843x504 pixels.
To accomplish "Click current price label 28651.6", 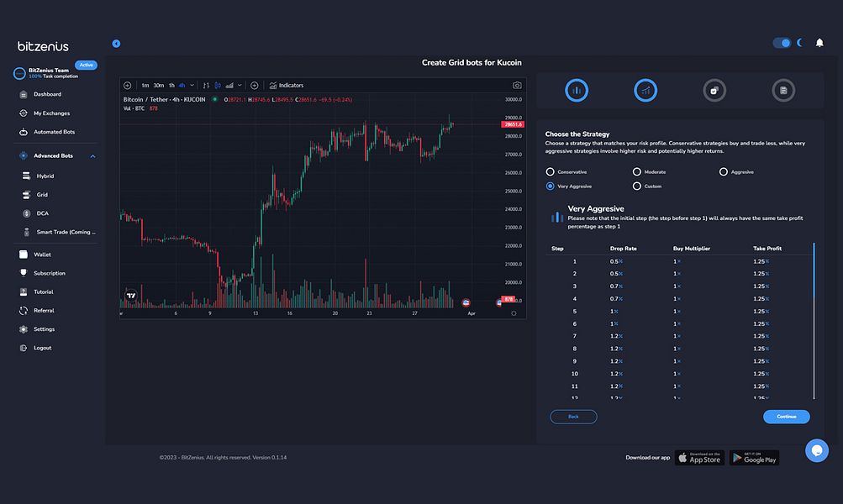I will coord(513,124).
